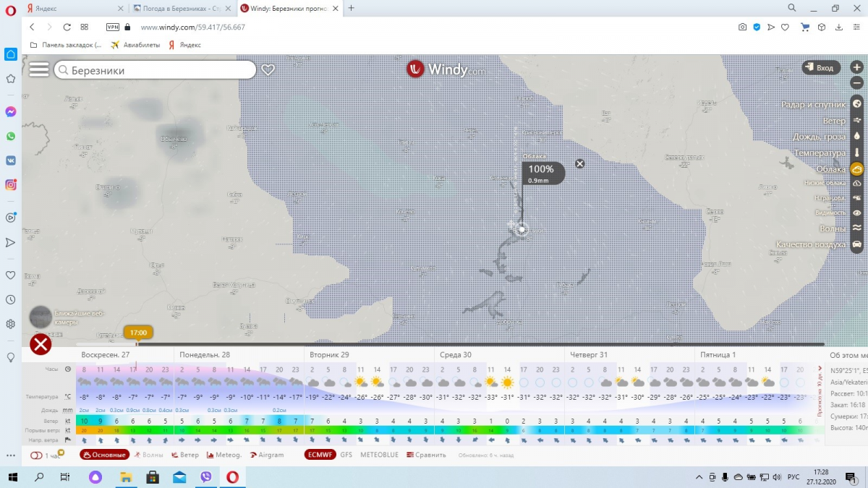
Task: Toggle the 1-hour forecast step switch
Action: pos(37,455)
